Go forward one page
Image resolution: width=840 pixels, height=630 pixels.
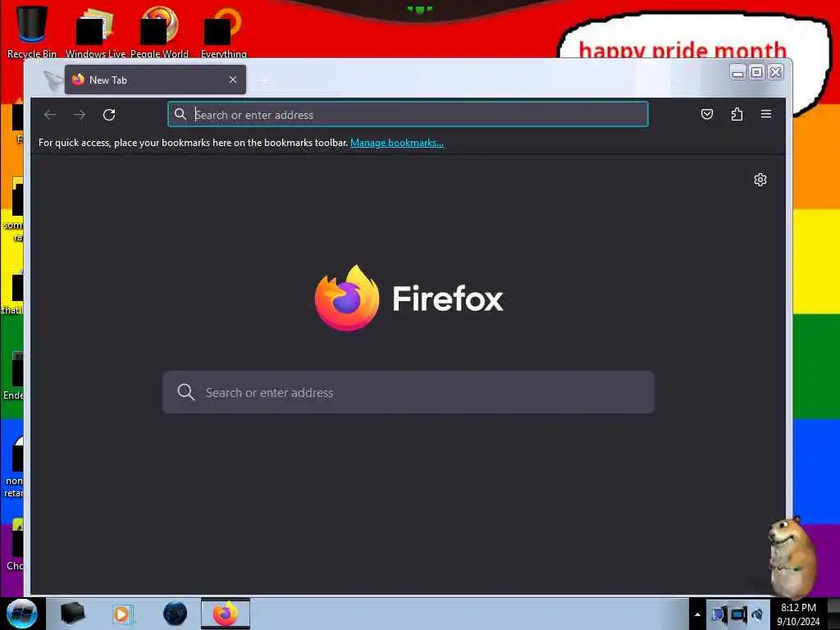[x=80, y=115]
